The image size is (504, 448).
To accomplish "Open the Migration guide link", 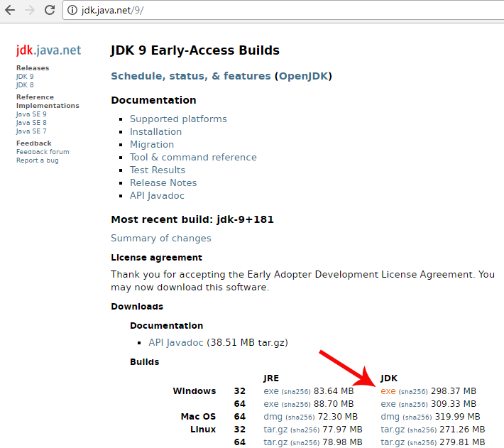I will tap(152, 145).
